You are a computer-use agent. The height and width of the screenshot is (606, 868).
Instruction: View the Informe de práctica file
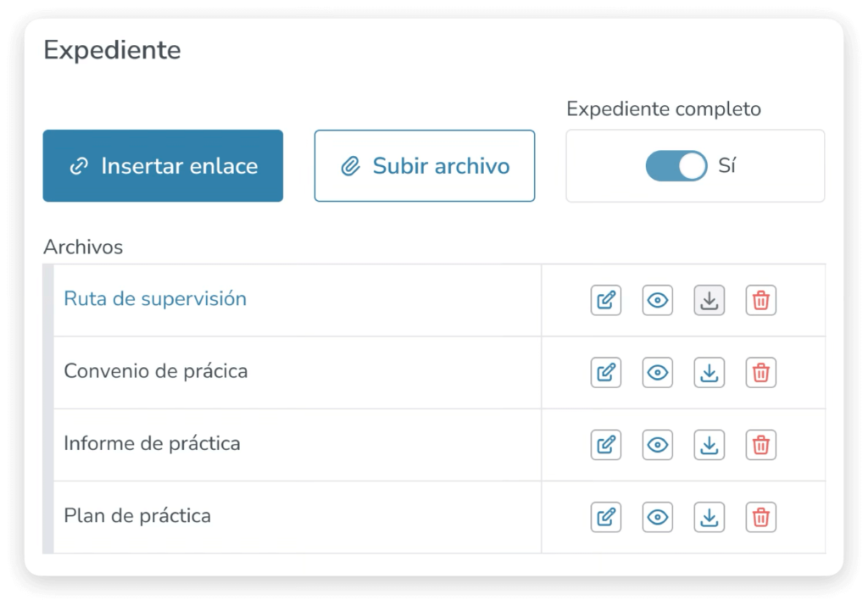(x=658, y=444)
